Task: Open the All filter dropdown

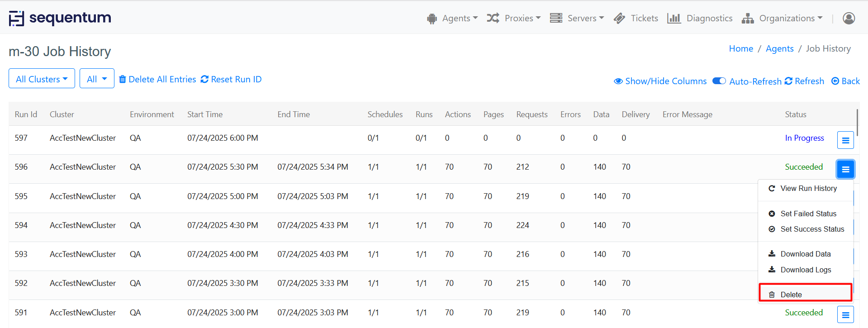Action: click(97, 79)
